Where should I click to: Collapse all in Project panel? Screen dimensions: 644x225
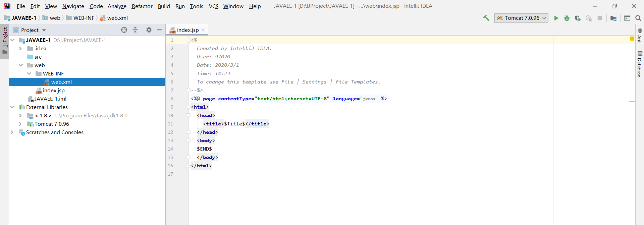[x=135, y=30]
